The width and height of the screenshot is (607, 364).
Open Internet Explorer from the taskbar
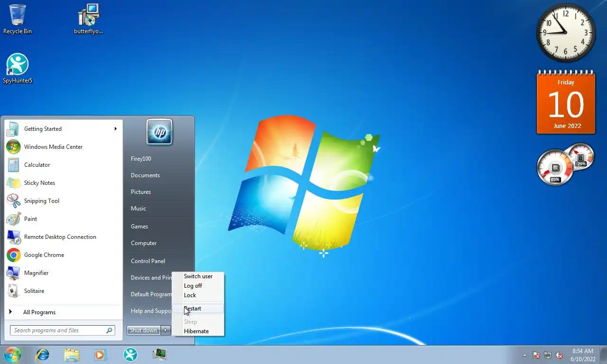point(43,355)
